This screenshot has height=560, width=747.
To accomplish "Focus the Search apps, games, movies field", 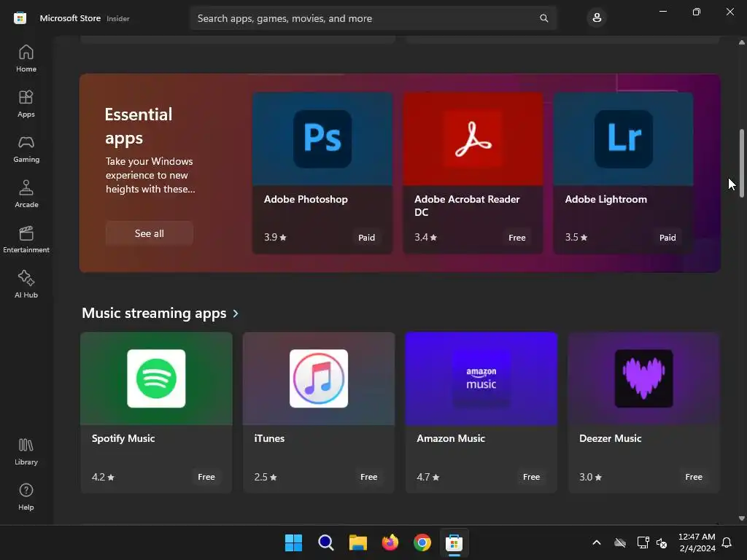I will click(x=373, y=18).
